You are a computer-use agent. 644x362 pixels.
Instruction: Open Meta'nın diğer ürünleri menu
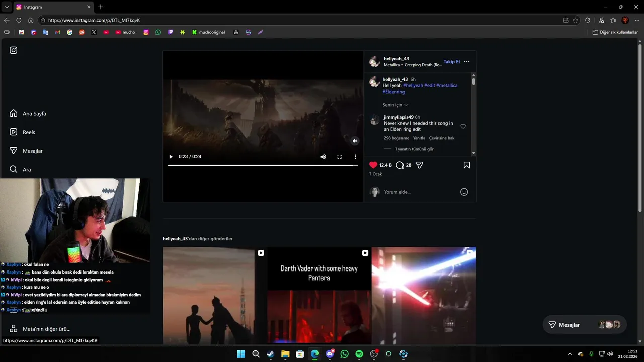tap(40, 329)
